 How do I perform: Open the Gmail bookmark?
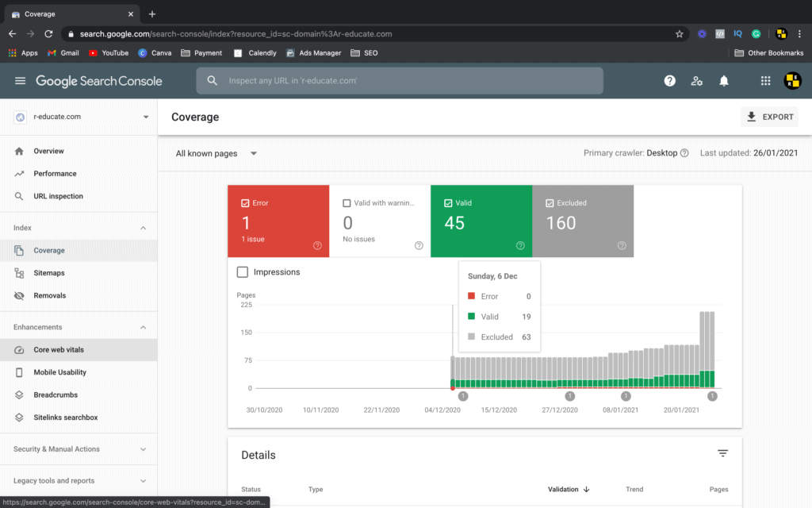coord(63,53)
